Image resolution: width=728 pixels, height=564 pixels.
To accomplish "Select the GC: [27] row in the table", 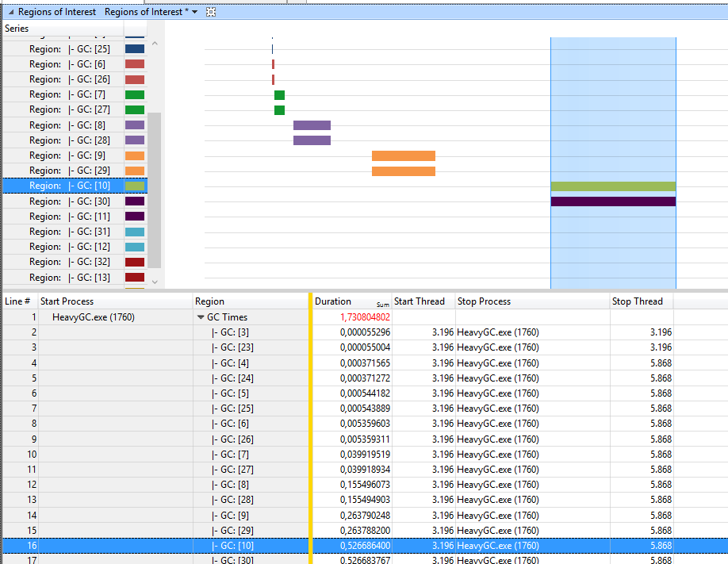I will click(x=364, y=470).
